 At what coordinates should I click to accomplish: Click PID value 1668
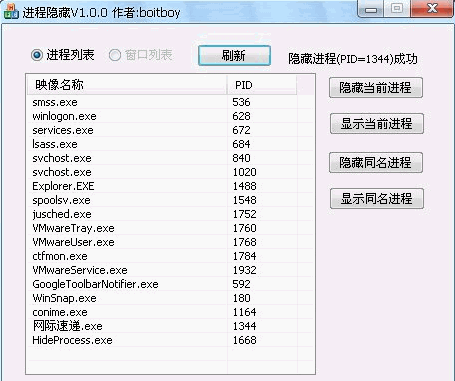point(245,340)
